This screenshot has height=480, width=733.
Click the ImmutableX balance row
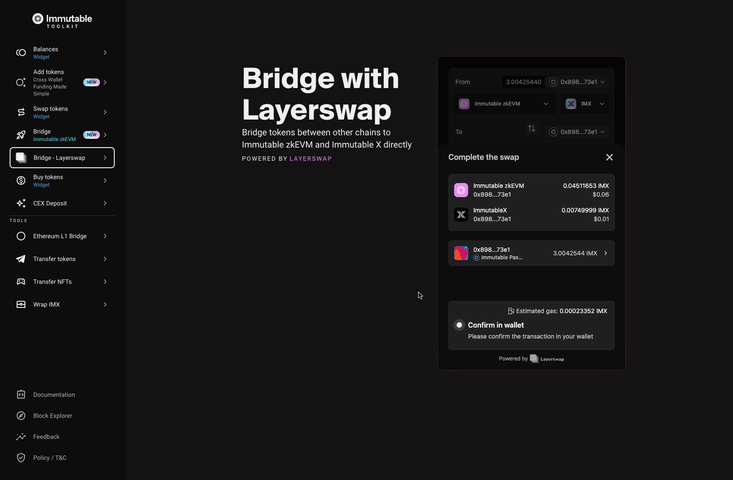tap(532, 215)
